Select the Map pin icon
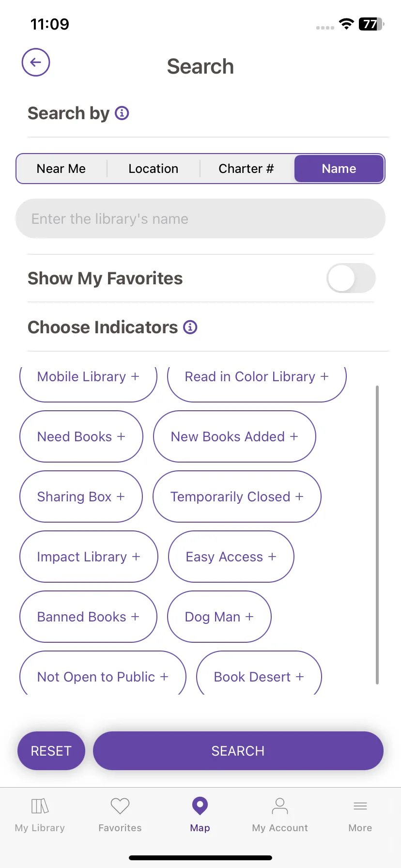Screen dimensions: 401x868 [x=200, y=806]
